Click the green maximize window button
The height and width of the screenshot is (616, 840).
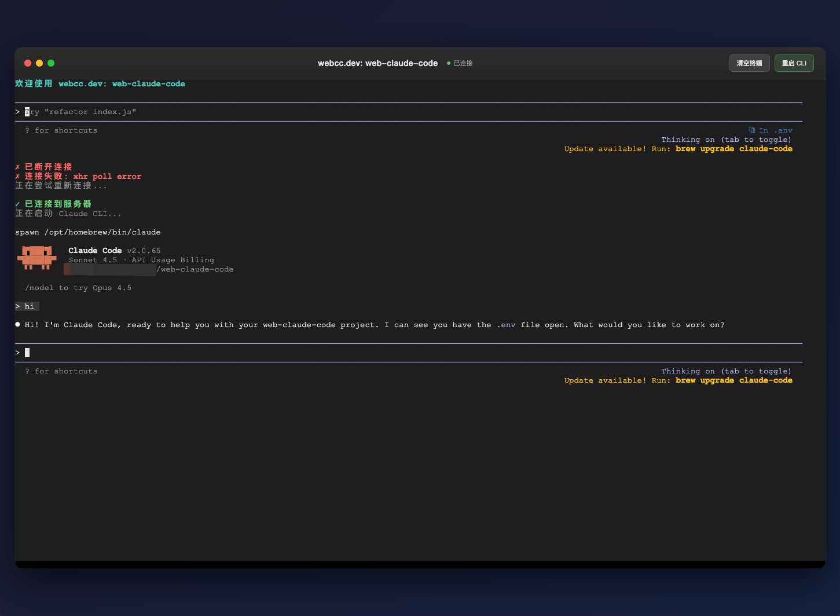pos(51,63)
